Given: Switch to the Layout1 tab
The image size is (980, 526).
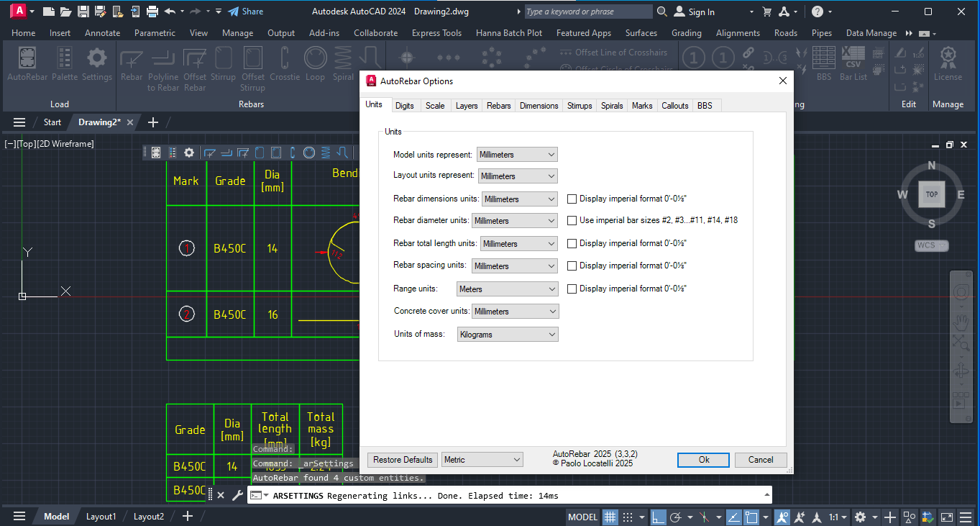Looking at the screenshot, I should [x=101, y=517].
